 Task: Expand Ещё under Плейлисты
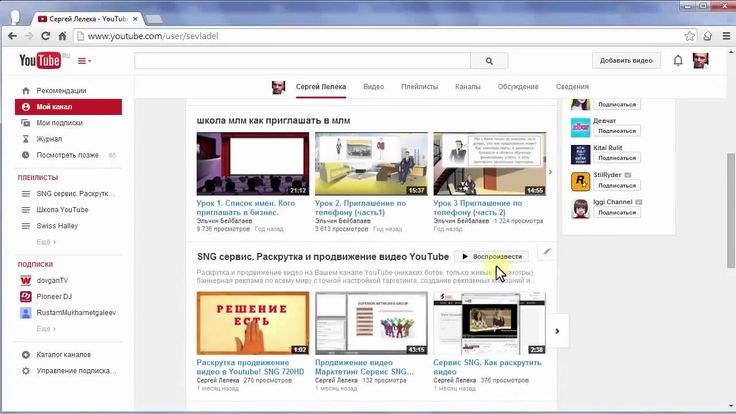pos(45,242)
